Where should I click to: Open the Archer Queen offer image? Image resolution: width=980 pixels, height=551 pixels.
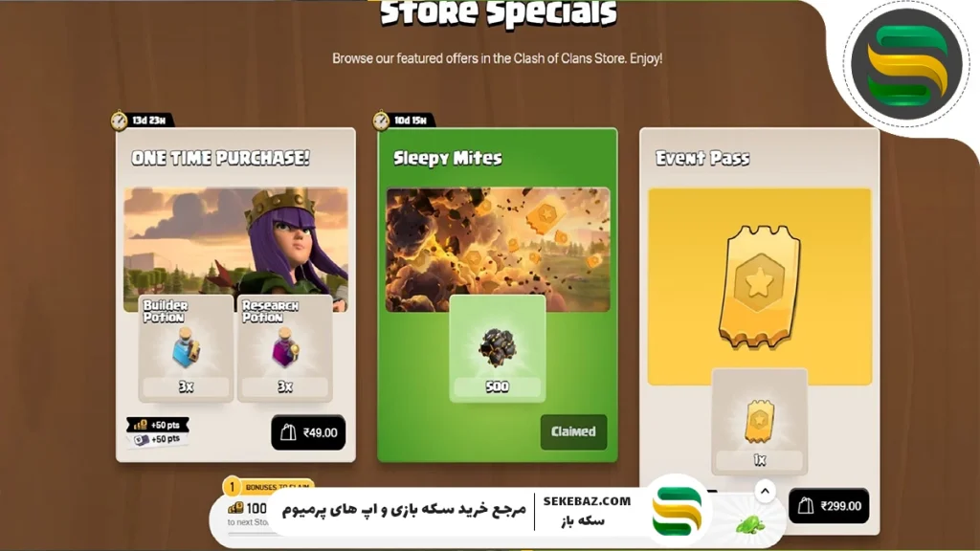(235, 249)
